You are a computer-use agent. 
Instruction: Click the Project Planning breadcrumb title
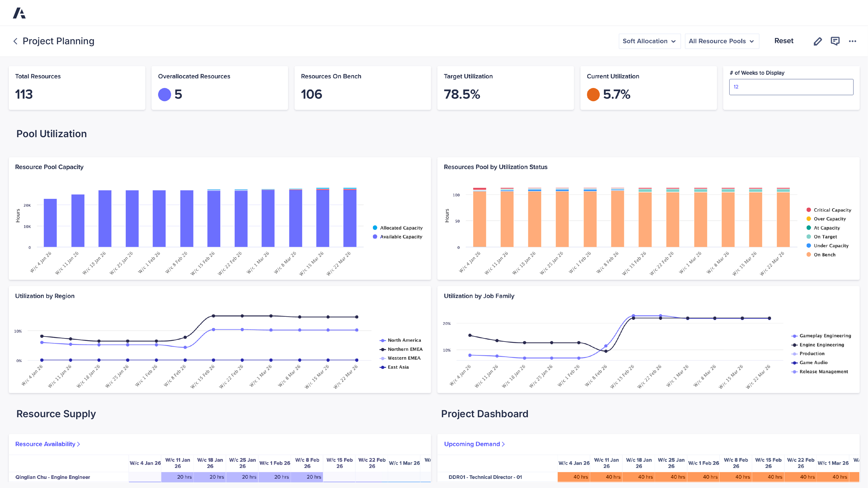click(58, 41)
